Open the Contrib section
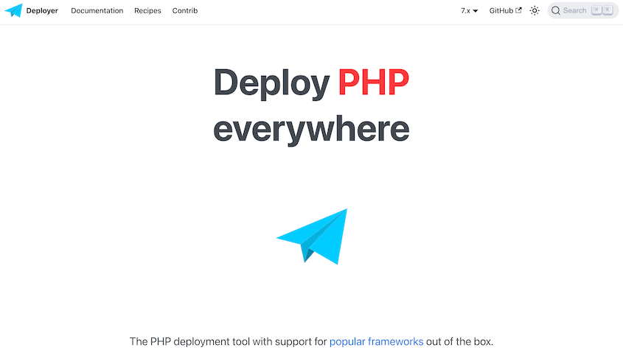 tap(185, 11)
